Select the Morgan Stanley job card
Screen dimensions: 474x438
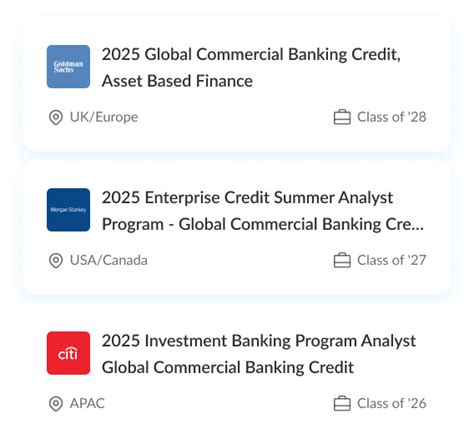point(237,228)
